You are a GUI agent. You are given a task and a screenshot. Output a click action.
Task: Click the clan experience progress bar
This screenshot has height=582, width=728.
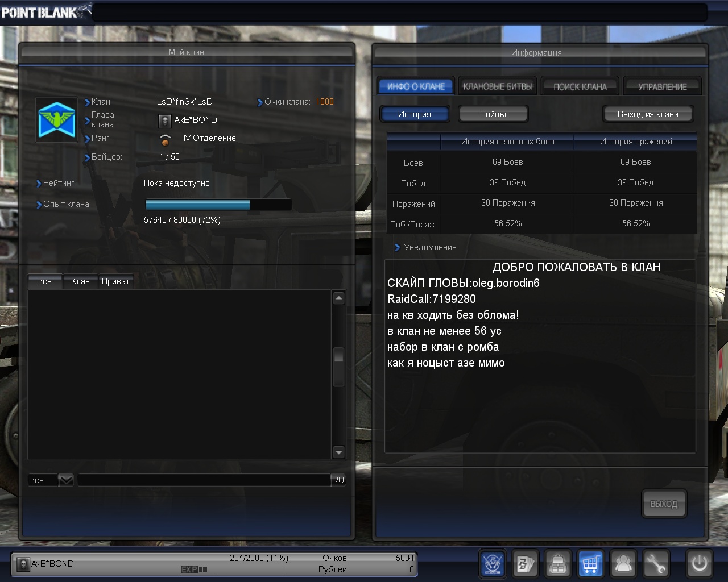point(218,205)
